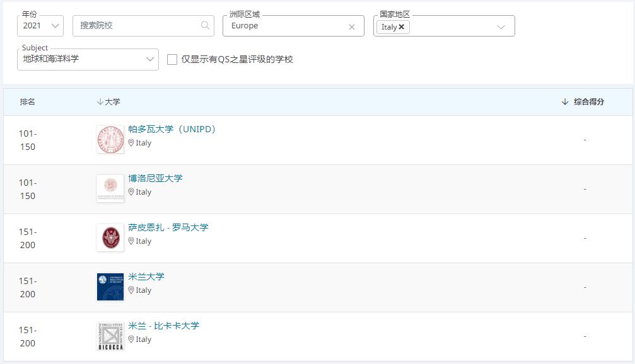Click the University of Padua (UNIPD) logo
The width and height of the screenshot is (635, 364).
[x=110, y=140]
